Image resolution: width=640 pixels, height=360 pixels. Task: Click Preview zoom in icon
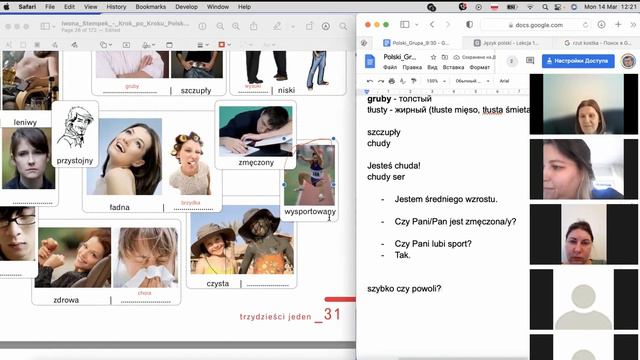[236, 26]
